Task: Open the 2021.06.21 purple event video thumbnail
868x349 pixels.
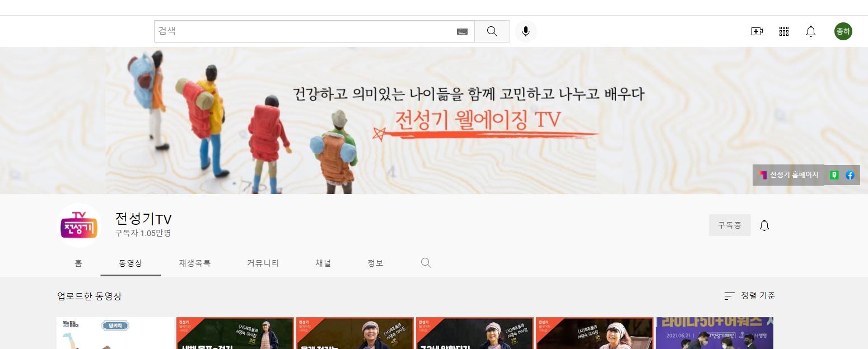Action: (715, 333)
